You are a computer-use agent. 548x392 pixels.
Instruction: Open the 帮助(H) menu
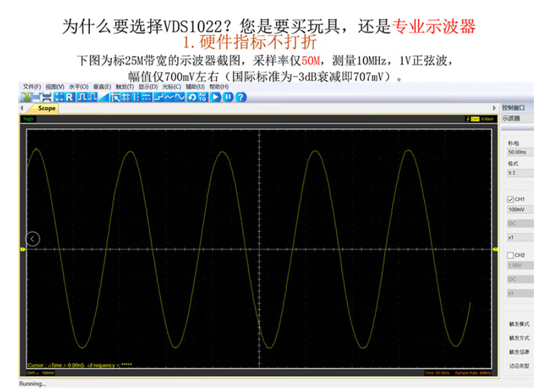(x=219, y=87)
